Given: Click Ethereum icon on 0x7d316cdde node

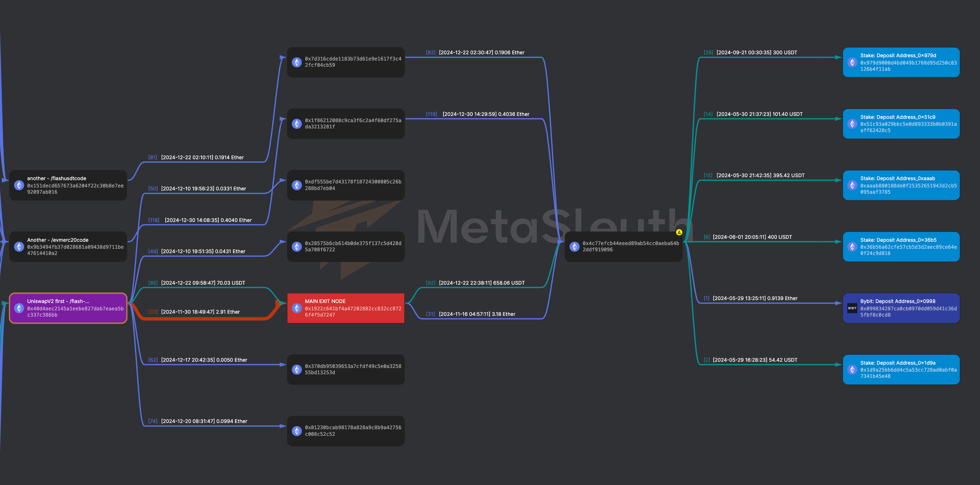Looking at the screenshot, I should (297, 62).
